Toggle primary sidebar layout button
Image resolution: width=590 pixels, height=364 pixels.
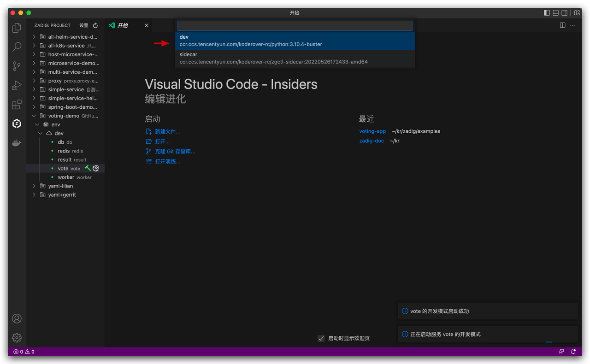click(x=547, y=13)
